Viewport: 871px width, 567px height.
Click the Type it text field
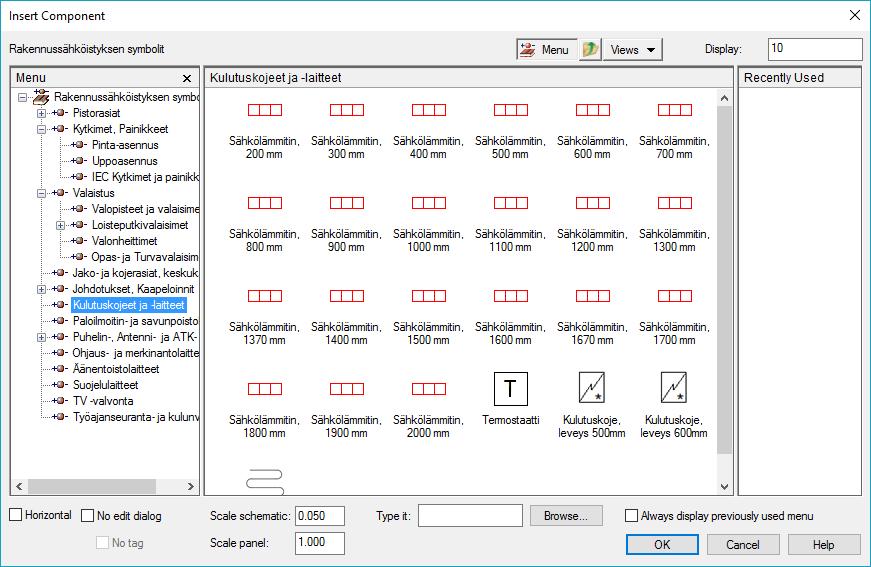(470, 515)
